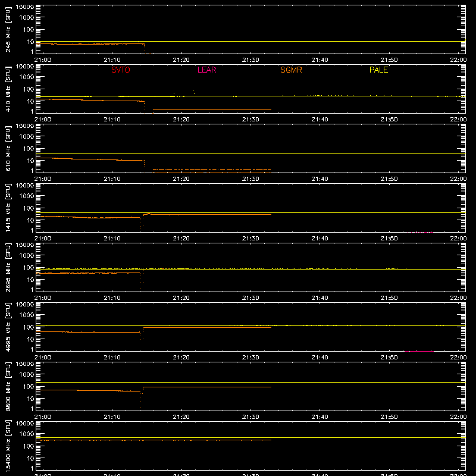The image size is (476, 476).
Task: Click the red SVTO station label
Action: [121, 70]
